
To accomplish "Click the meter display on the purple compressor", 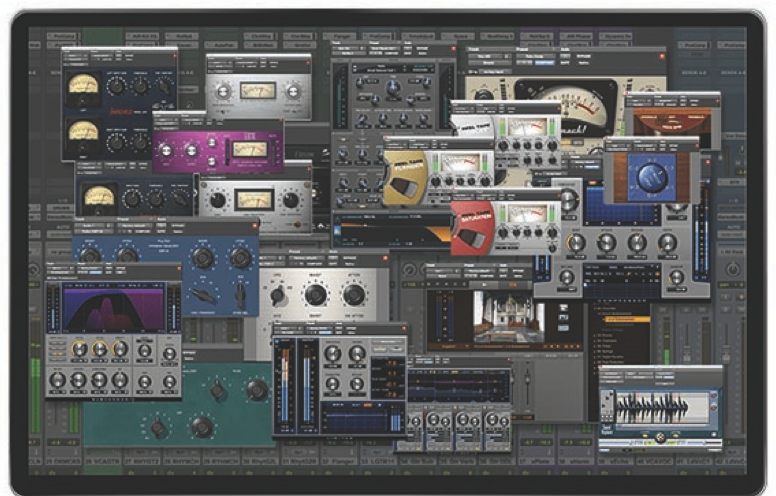I will tap(250, 149).
